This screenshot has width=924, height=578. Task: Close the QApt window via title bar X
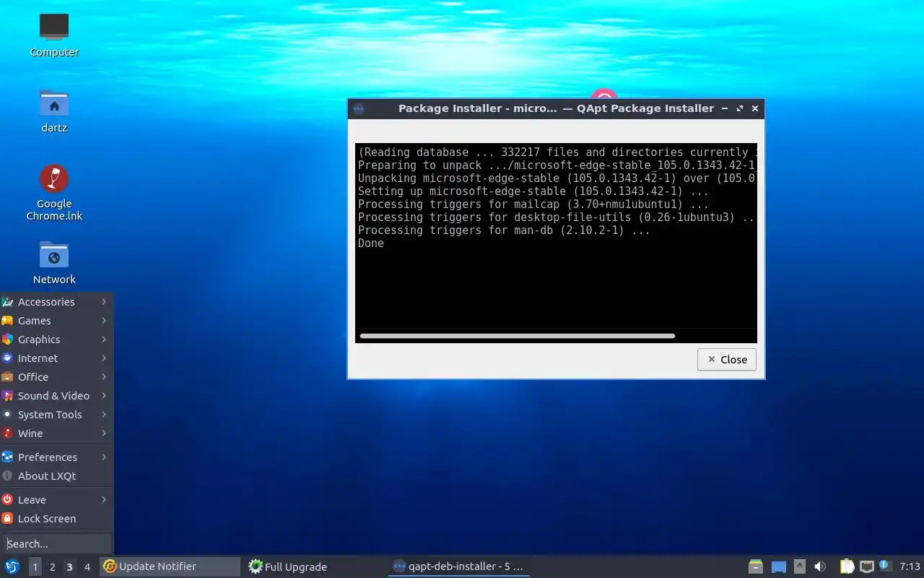click(755, 108)
